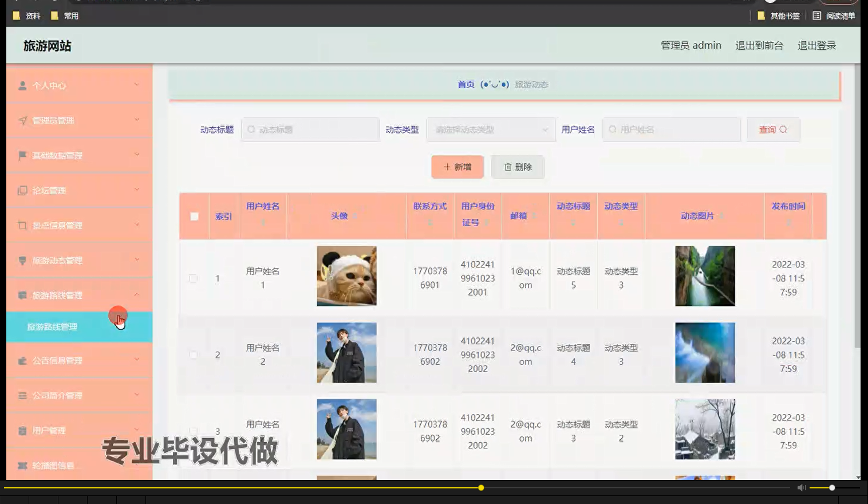The image size is (868, 504).
Task: Select the 轮播图信息 sidebar icon
Action: [22, 464]
